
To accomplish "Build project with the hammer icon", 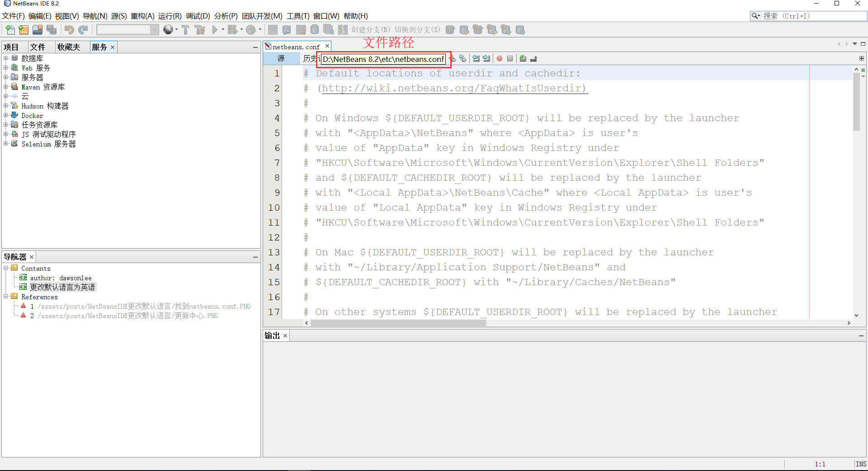I will [x=185, y=30].
